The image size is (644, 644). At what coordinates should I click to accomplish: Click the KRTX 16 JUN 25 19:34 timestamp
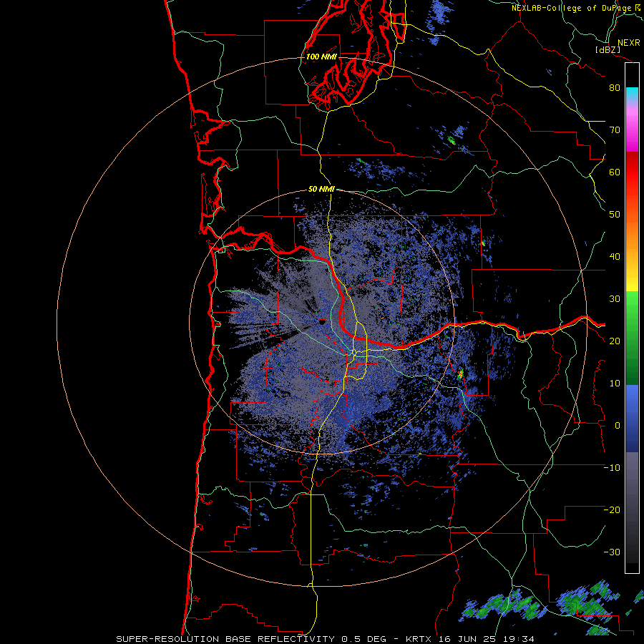(470, 639)
